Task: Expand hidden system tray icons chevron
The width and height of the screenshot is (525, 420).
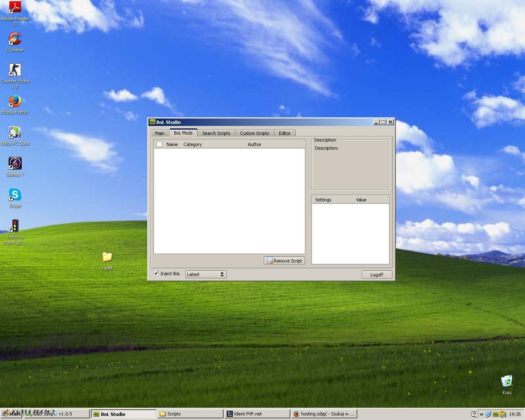Action: click(481, 414)
